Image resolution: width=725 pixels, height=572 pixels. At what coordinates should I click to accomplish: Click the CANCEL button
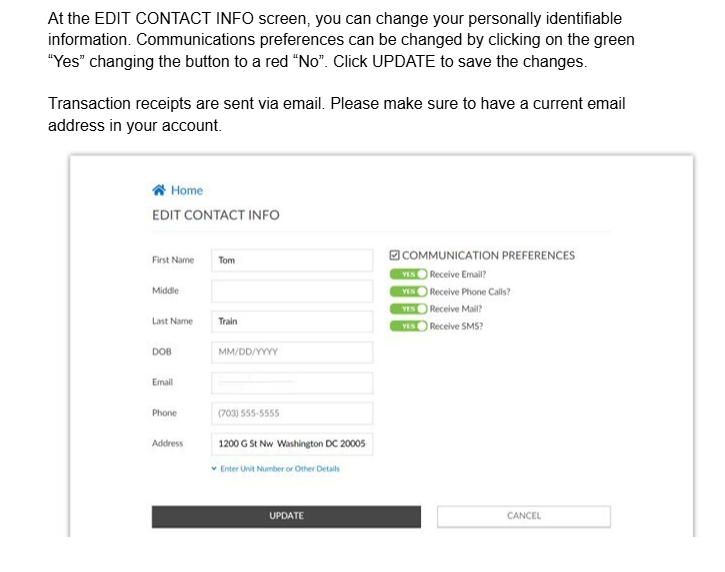(x=523, y=516)
